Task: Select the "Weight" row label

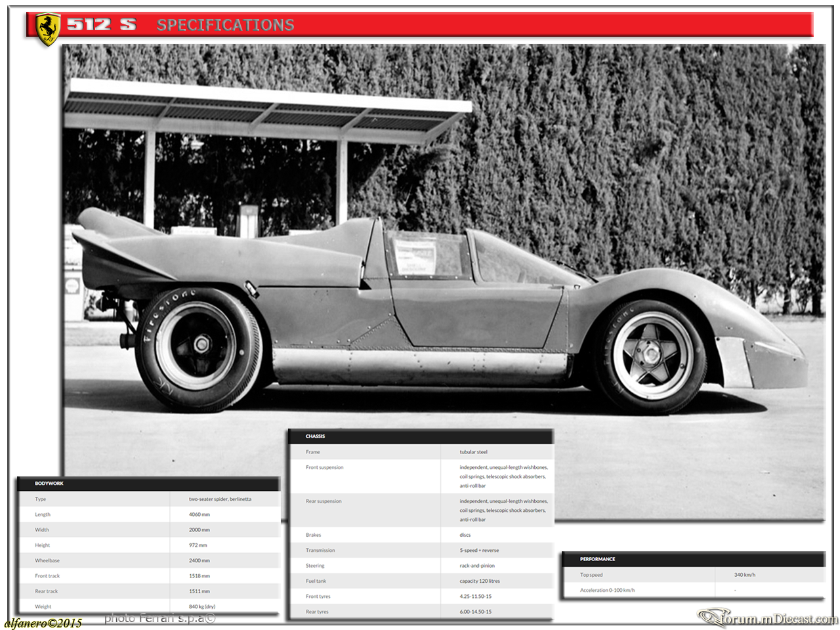Action: [43, 606]
